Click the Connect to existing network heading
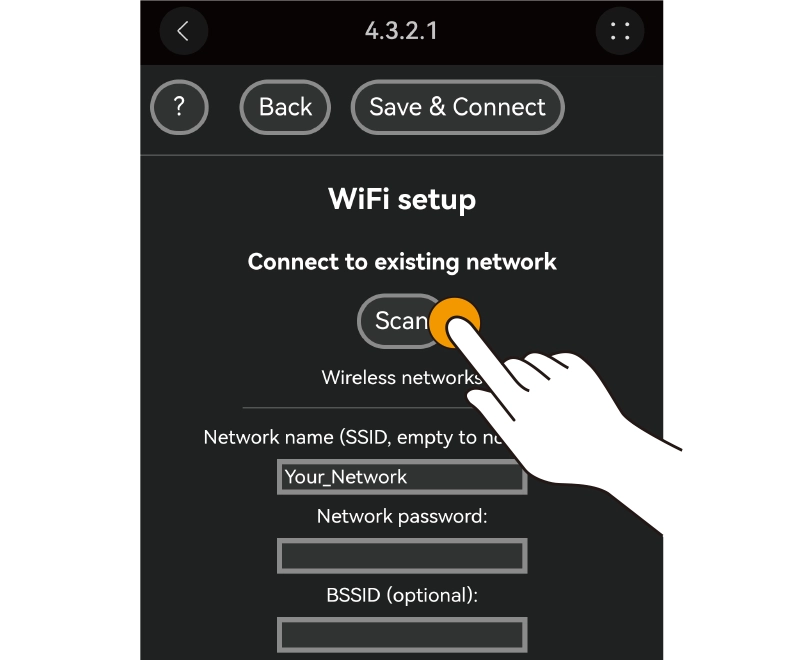The image size is (800, 660). (402, 262)
